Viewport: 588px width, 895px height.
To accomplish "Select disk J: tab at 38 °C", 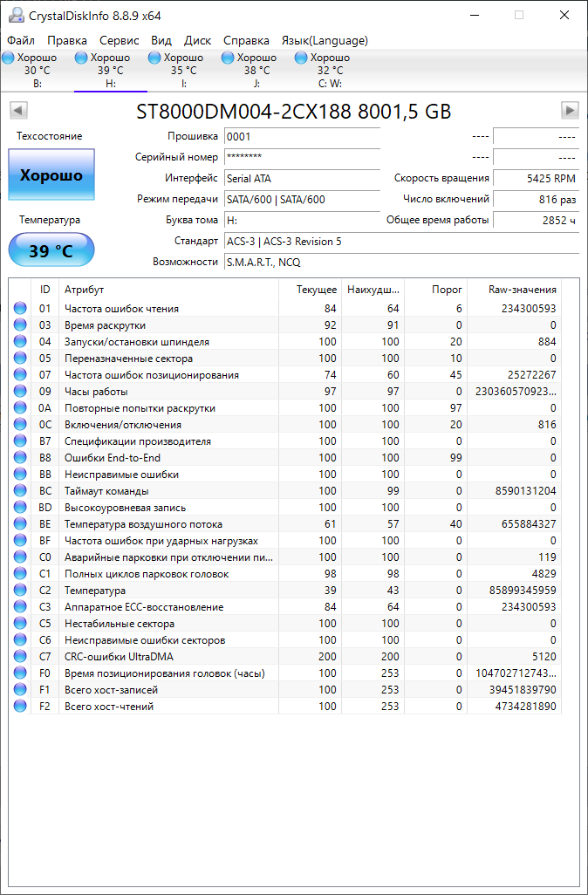I will (256, 70).
